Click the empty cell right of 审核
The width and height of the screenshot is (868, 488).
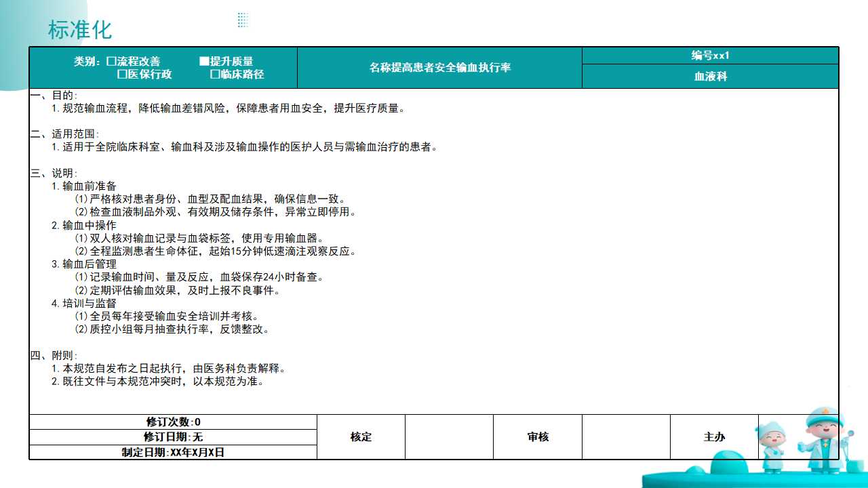626,437
